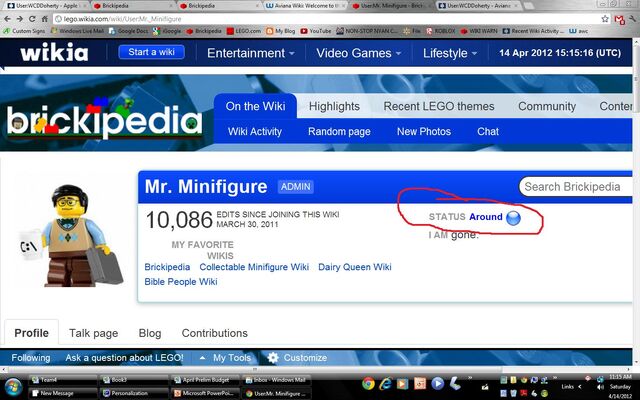Viewport: 640px width, 400px height.
Task: Click the Customize gear icon
Action: tap(273, 358)
